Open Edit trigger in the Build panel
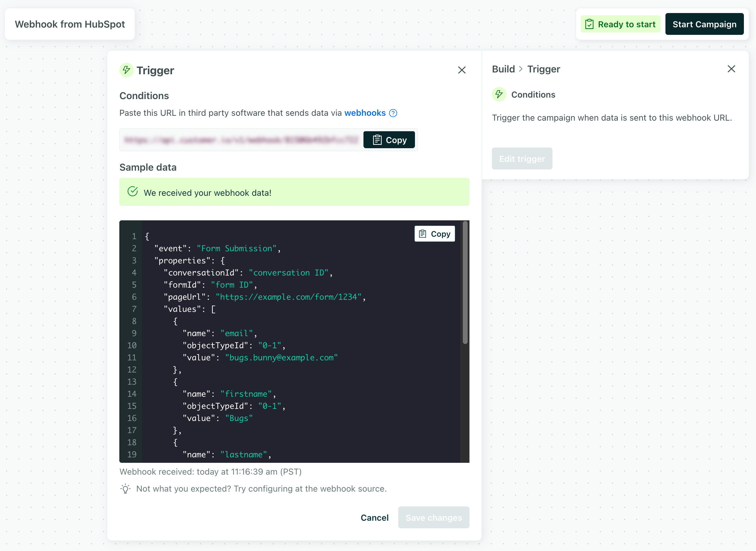The height and width of the screenshot is (551, 756). click(x=522, y=159)
